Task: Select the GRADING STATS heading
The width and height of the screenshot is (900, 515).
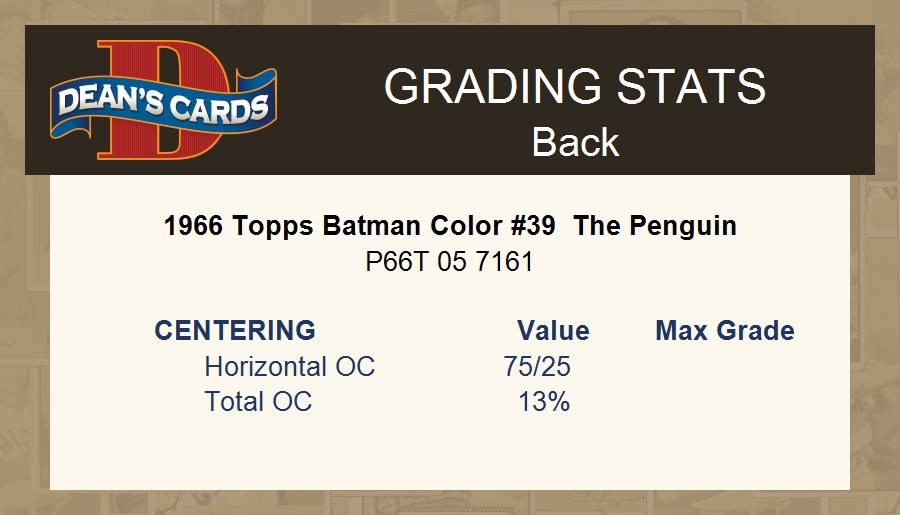Action: (575, 87)
